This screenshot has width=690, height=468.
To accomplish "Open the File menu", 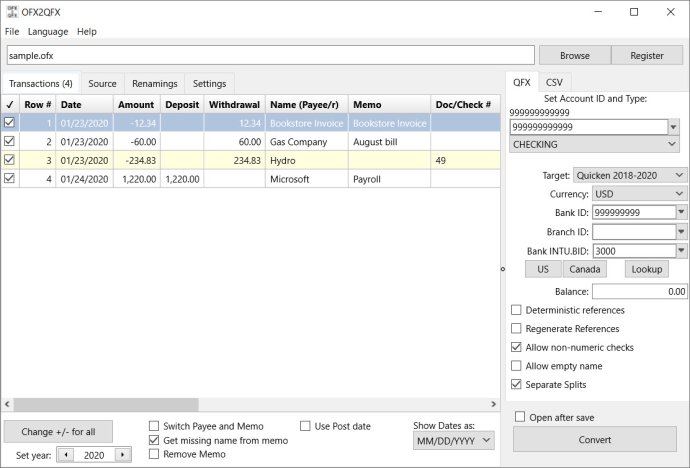I will pos(12,32).
